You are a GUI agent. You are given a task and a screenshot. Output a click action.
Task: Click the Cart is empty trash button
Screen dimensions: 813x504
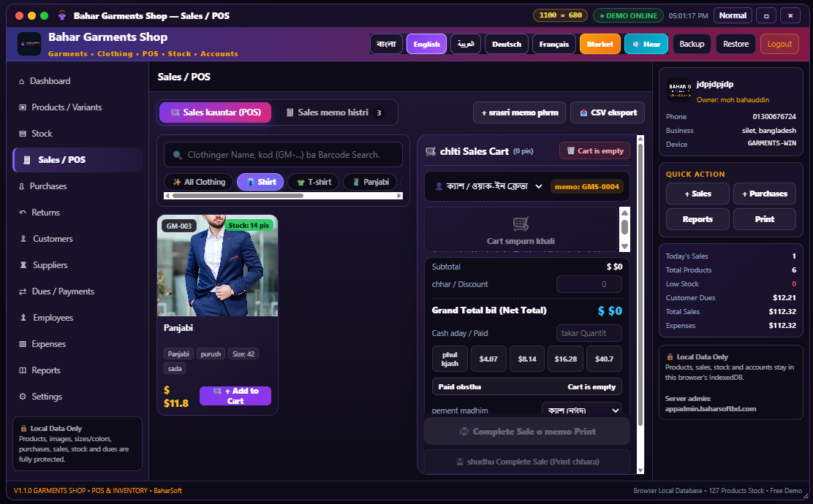coord(594,150)
